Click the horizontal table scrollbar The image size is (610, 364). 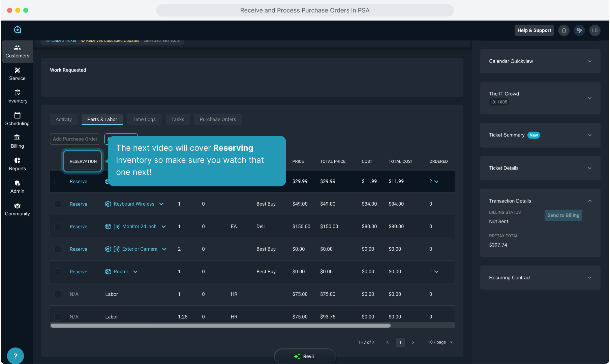pos(220,326)
